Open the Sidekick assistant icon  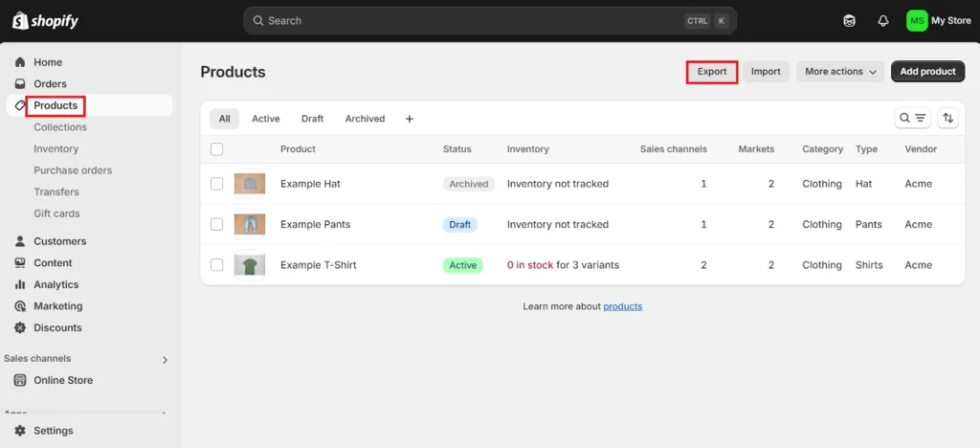tap(849, 20)
